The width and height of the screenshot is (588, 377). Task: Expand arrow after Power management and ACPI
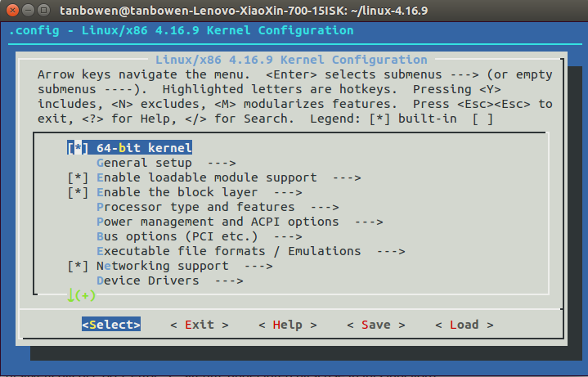[x=369, y=222]
